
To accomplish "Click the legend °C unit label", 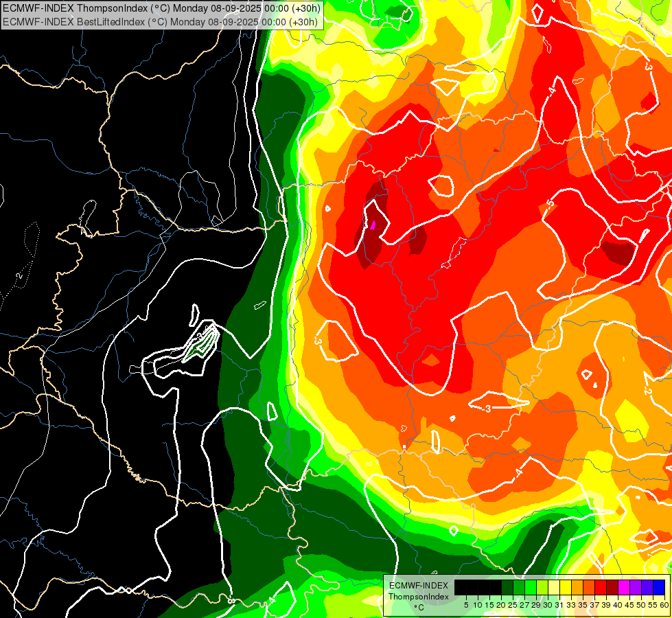I will [419, 608].
